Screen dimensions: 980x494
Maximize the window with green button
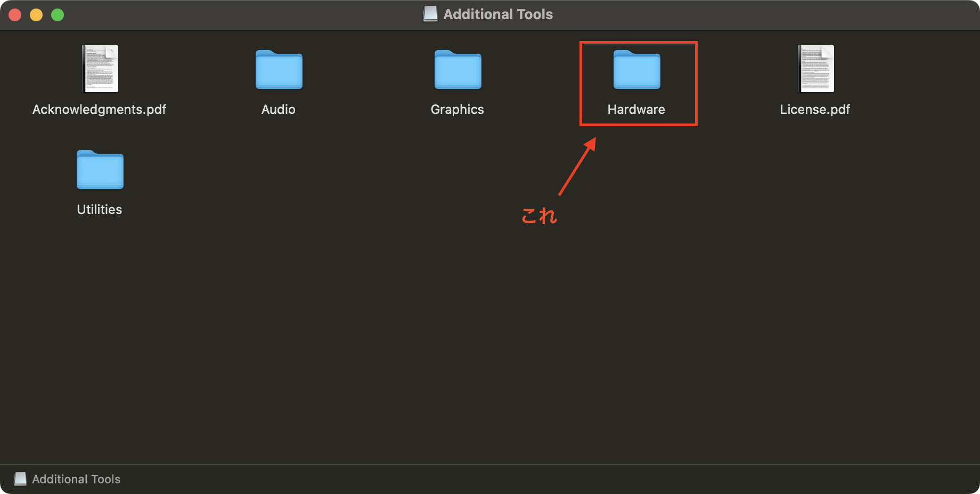click(x=58, y=15)
